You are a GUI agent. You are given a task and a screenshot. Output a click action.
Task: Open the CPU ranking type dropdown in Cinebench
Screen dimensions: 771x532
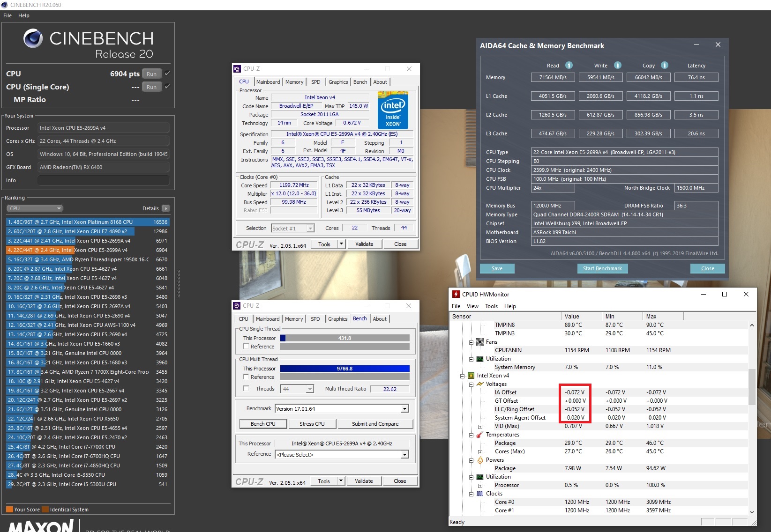pyautogui.click(x=34, y=208)
